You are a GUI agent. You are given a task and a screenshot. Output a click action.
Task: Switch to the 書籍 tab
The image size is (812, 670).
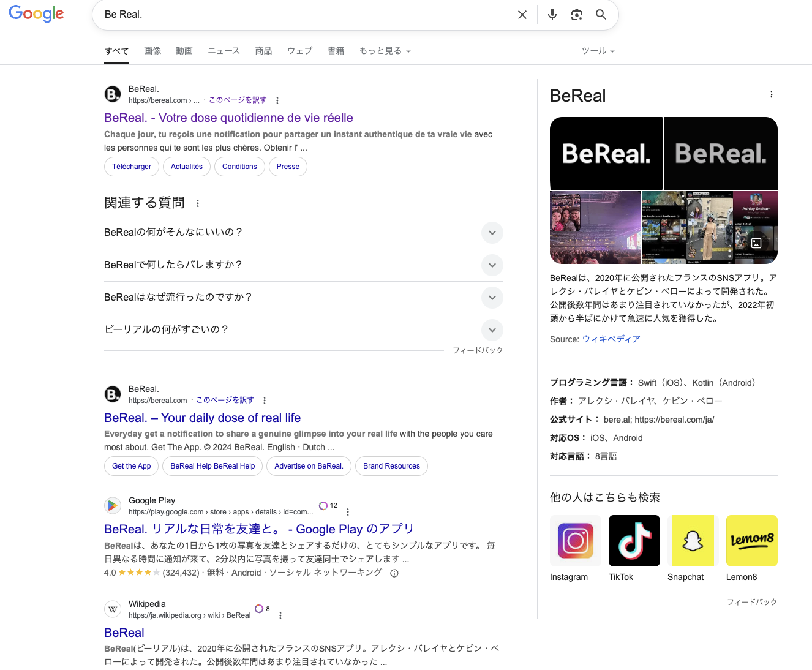pos(336,51)
